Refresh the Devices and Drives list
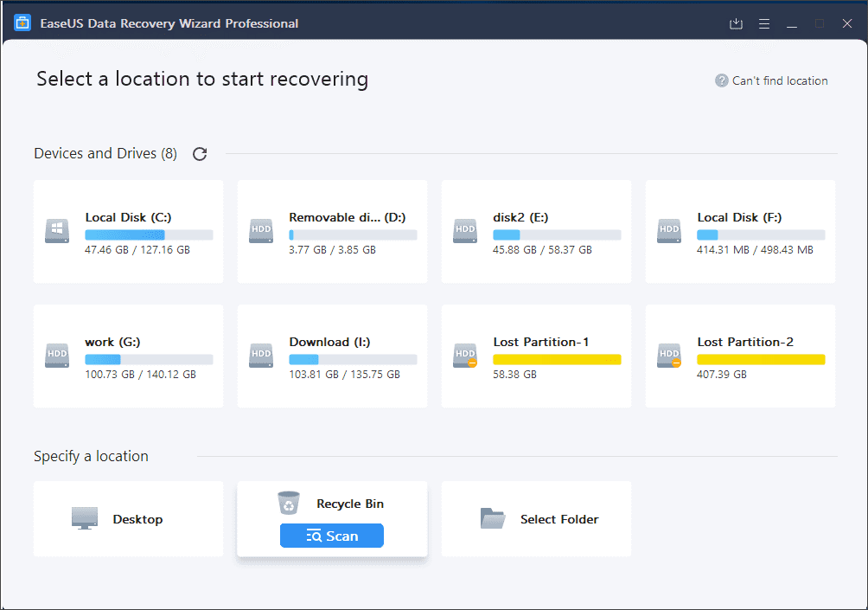 point(200,153)
